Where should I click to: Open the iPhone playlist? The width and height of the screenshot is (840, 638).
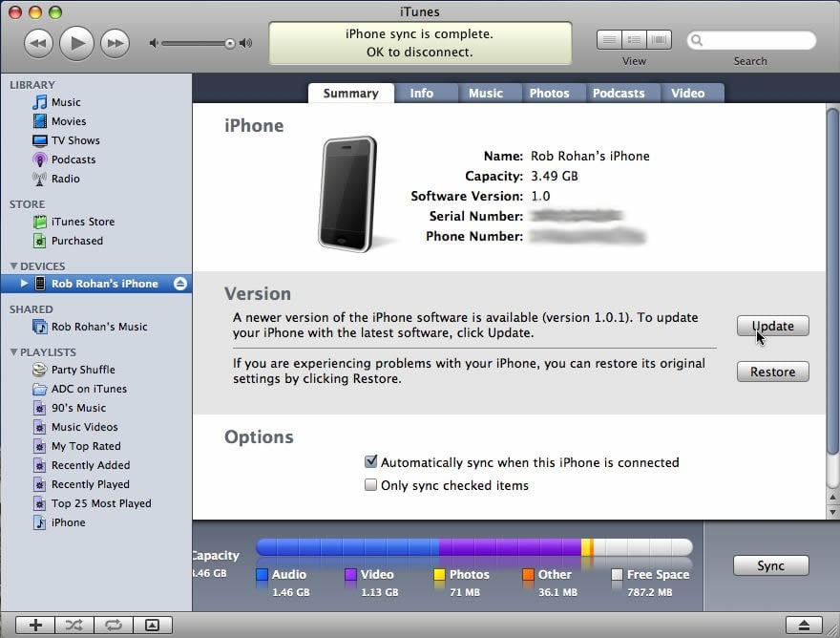(x=68, y=522)
